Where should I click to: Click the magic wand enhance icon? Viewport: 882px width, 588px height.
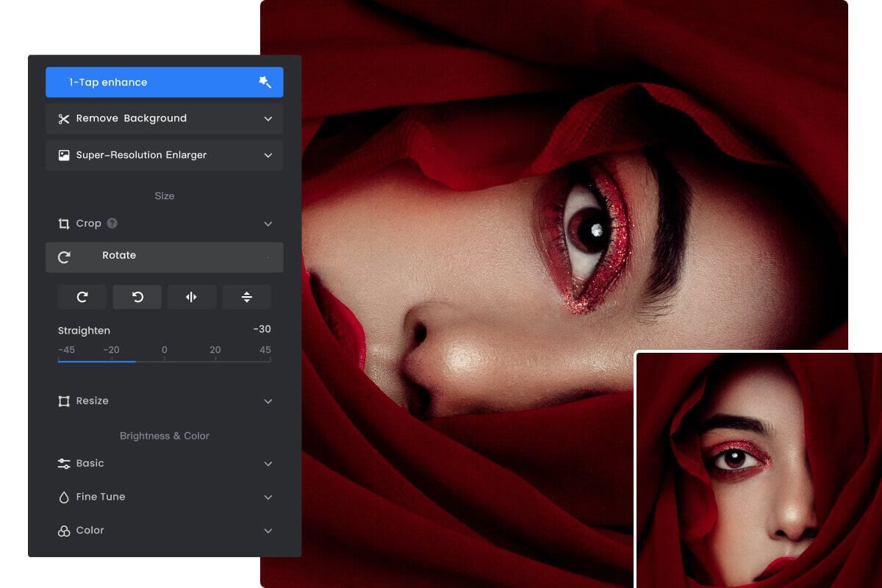[265, 82]
